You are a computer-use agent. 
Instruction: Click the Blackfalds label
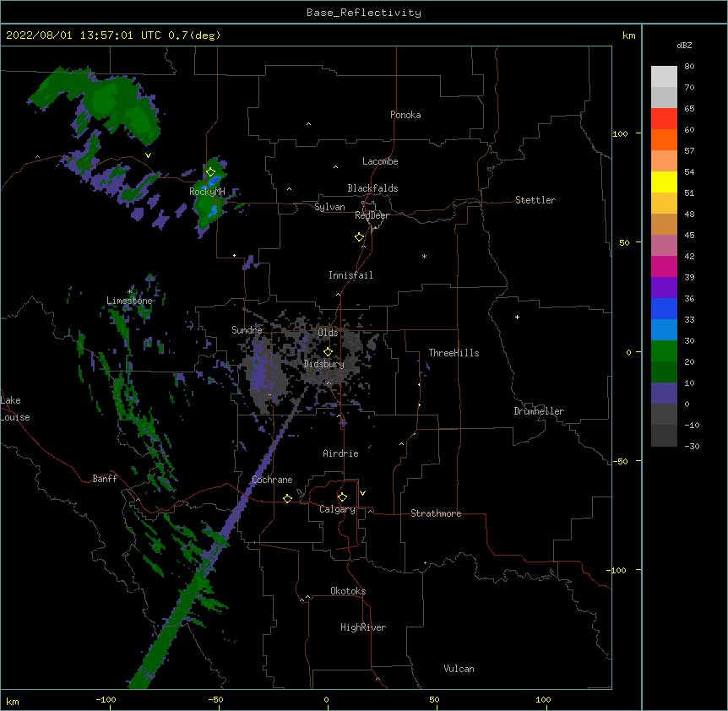[x=372, y=188]
